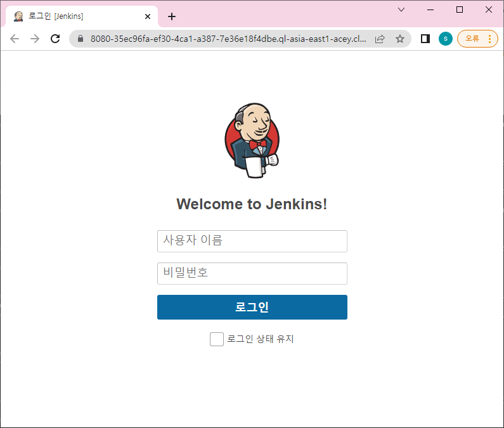
Task: Click the Jenkins favicon in tab
Action: tap(18, 16)
